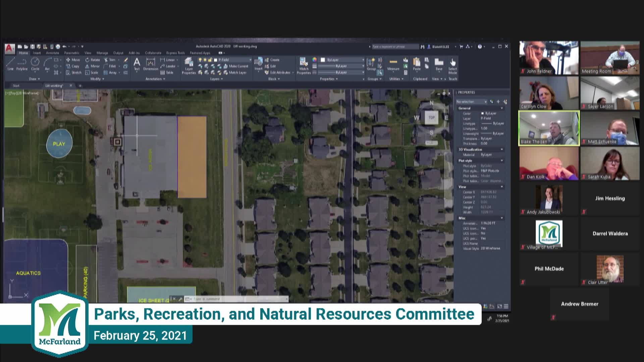The image size is (644, 362).
Task: Click the Paste button in Clipboard panel
Action: [x=417, y=64]
